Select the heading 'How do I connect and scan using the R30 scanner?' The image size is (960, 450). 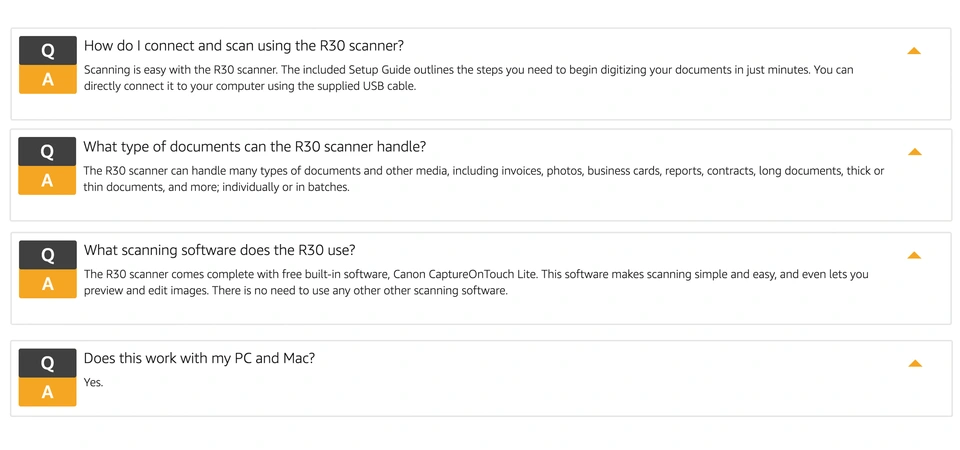tap(244, 46)
